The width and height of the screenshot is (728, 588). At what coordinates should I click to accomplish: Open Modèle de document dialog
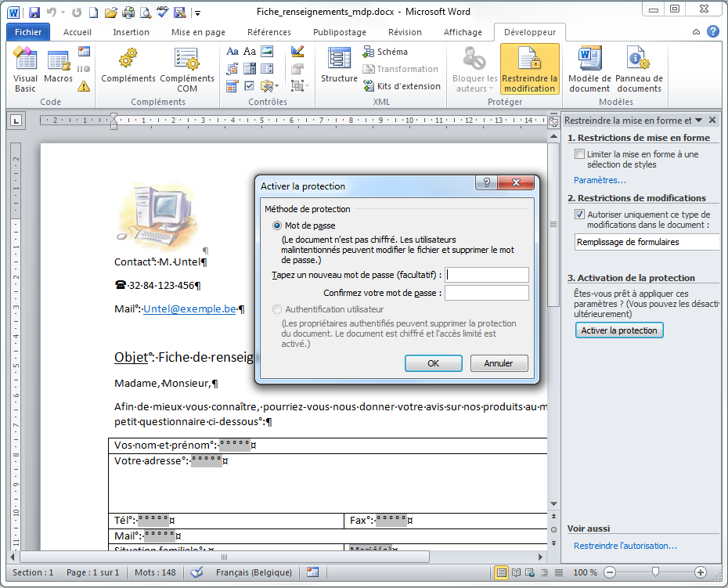(589, 70)
